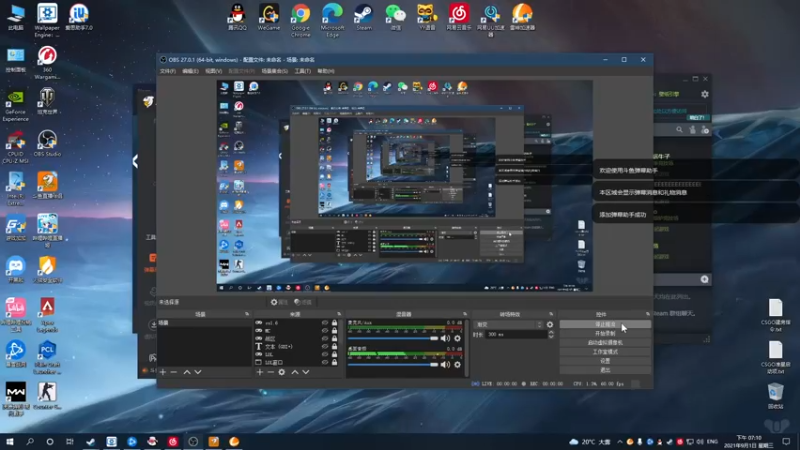Toggle visibility eye of LOL window source

pos(325,362)
